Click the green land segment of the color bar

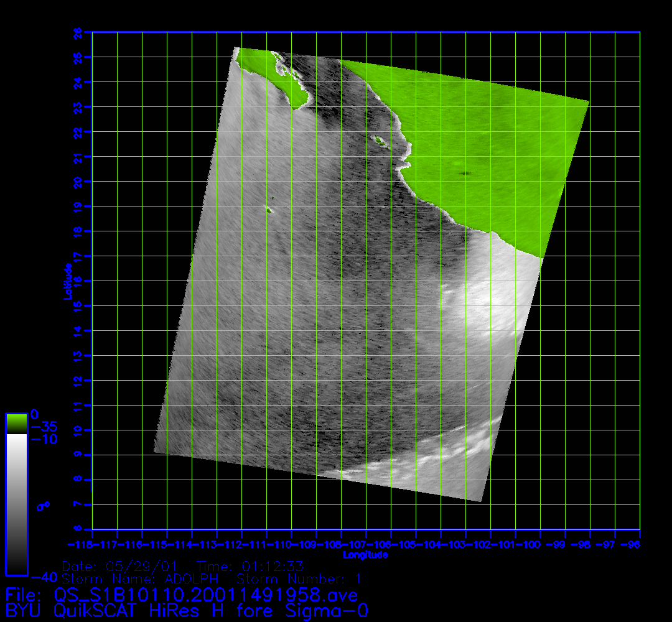tap(16, 424)
